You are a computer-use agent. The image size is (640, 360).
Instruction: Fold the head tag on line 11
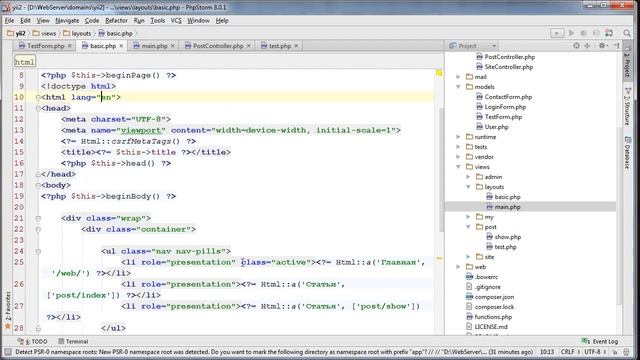click(38, 108)
